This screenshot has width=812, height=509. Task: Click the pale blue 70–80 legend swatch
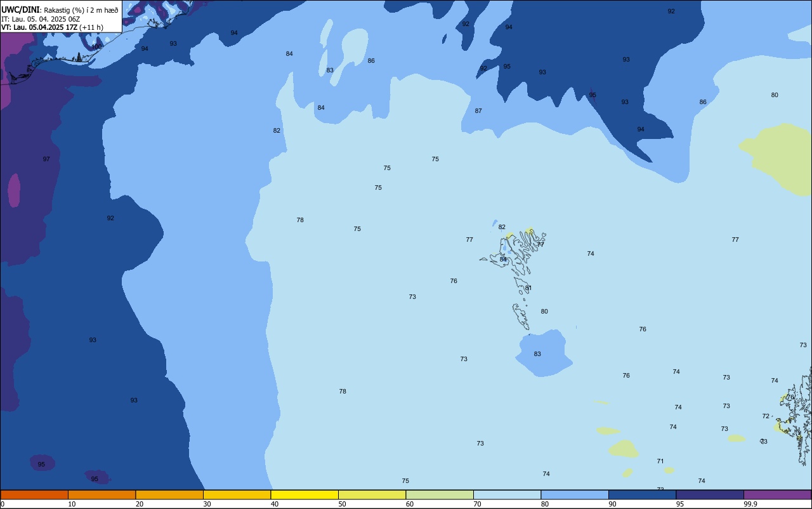[x=507, y=494]
